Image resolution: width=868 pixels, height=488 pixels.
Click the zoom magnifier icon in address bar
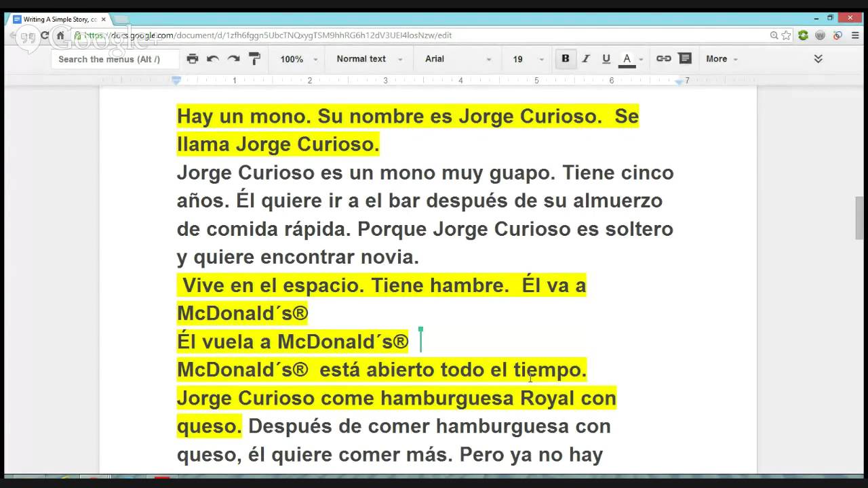click(774, 35)
